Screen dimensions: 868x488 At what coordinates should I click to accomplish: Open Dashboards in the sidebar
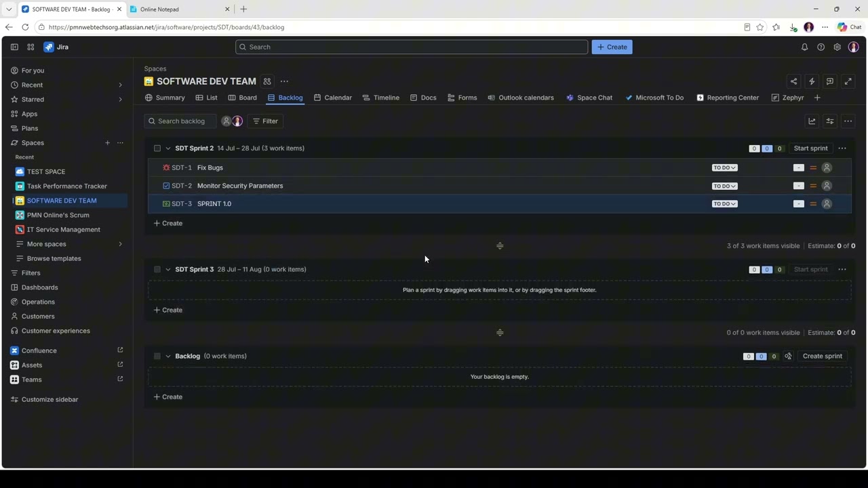(x=39, y=287)
